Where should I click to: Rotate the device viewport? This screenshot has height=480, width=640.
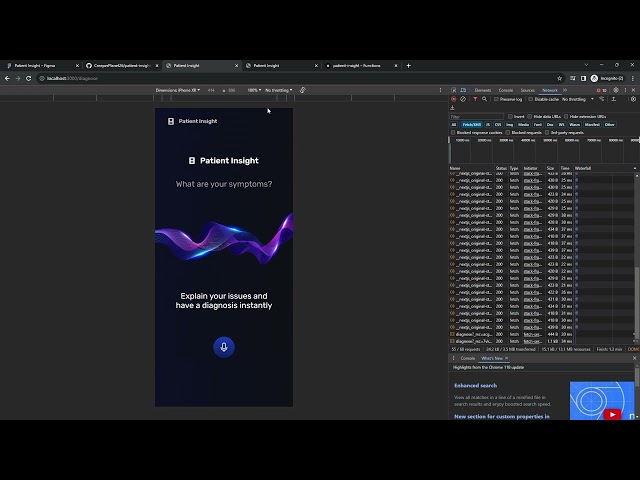pyautogui.click(x=302, y=90)
